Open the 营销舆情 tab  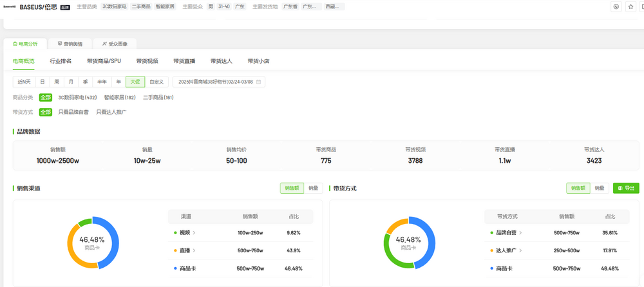pyautogui.click(x=70, y=44)
